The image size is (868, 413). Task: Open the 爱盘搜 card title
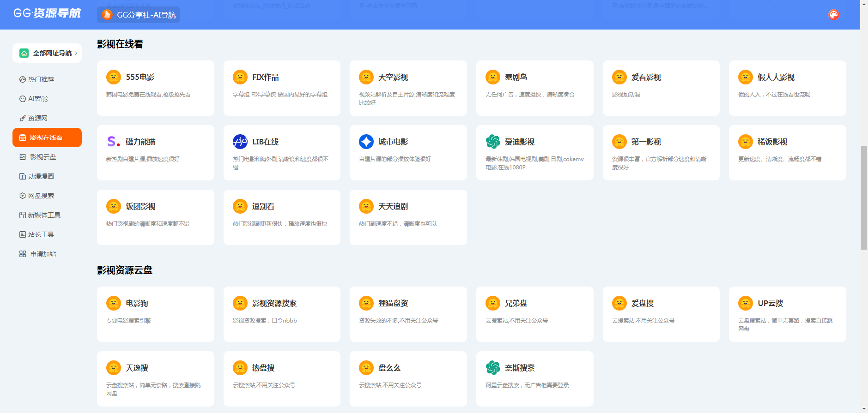[643, 303]
